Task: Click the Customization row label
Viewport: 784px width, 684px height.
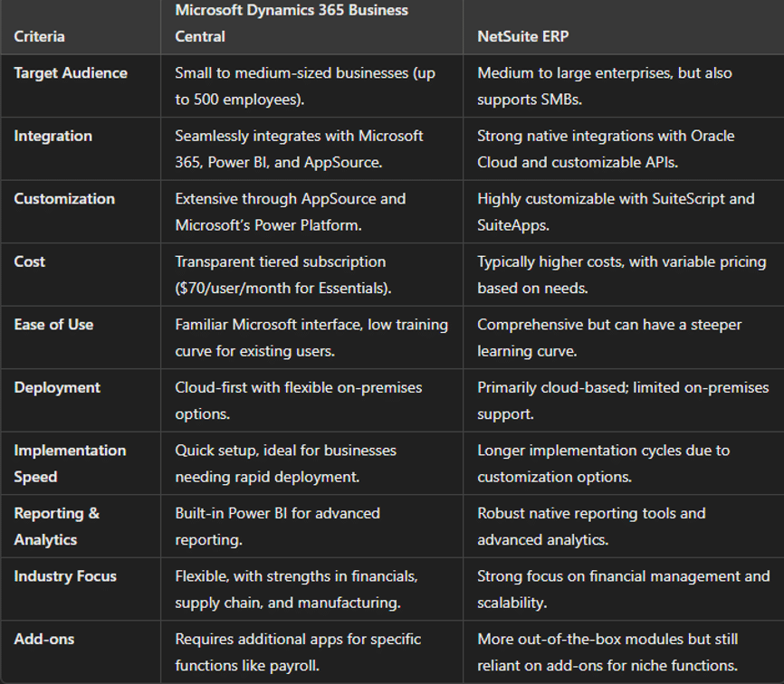Action: click(64, 199)
